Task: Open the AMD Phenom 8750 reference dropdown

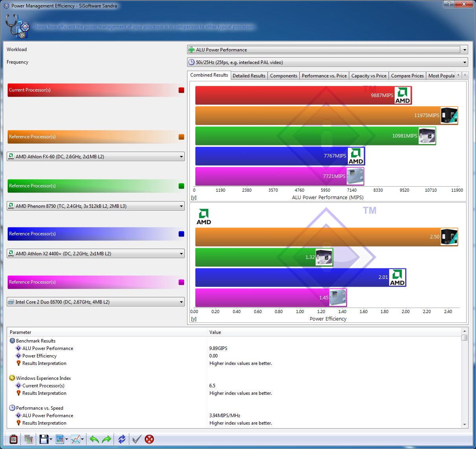Action: [96, 206]
